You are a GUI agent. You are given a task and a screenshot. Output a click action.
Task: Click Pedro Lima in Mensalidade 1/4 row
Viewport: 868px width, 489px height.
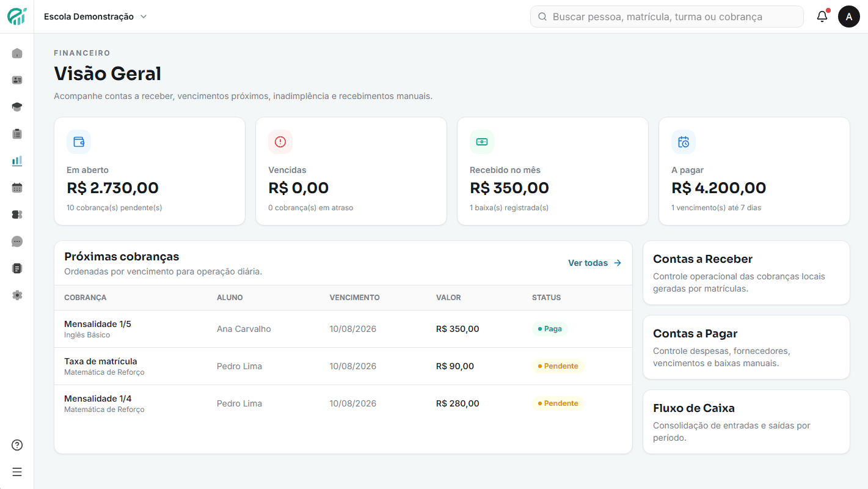[x=239, y=403]
